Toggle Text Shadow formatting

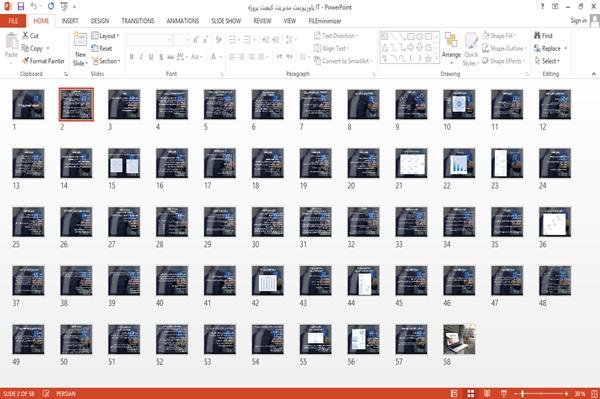(161, 57)
